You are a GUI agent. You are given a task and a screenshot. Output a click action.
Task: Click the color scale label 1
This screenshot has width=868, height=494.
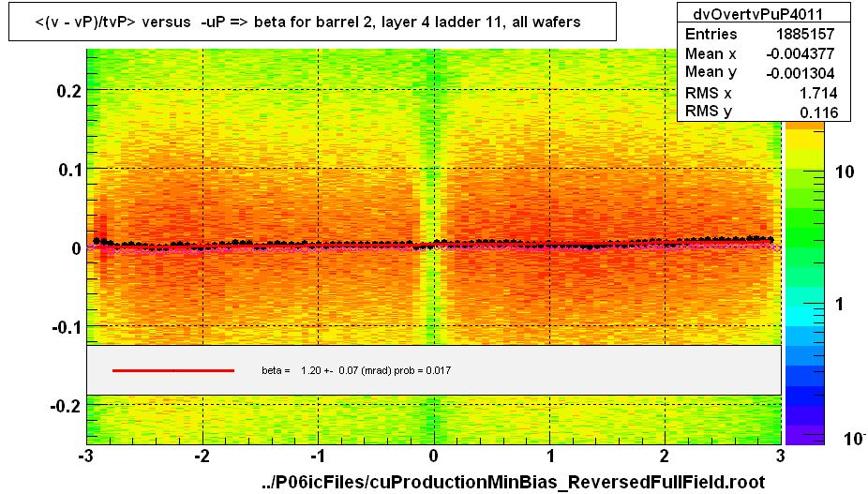[839, 304]
